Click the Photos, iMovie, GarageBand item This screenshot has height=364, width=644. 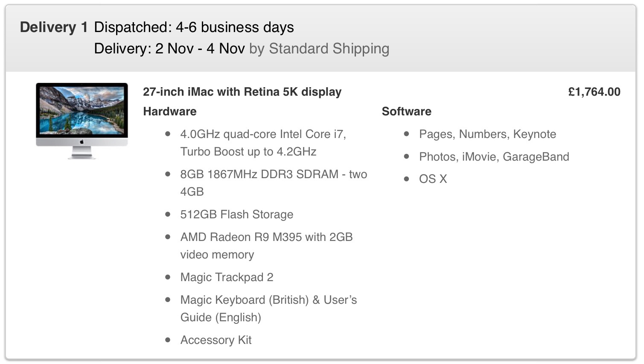point(494,157)
